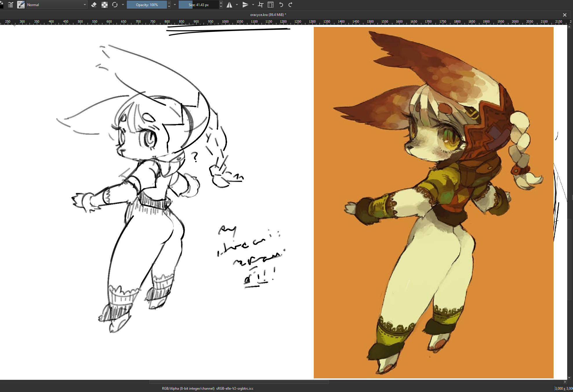Open the brush editor settings icon
573x392 pixels.
(10, 5)
